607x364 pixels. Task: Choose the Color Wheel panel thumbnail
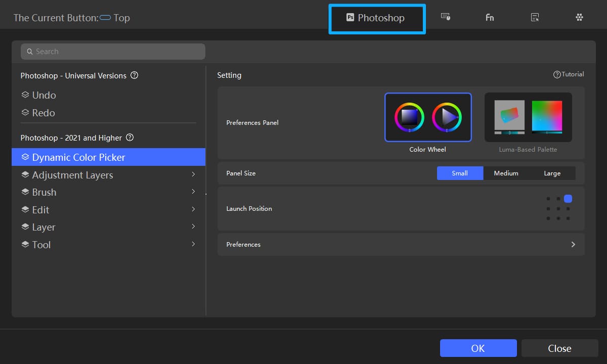pyautogui.click(x=428, y=117)
